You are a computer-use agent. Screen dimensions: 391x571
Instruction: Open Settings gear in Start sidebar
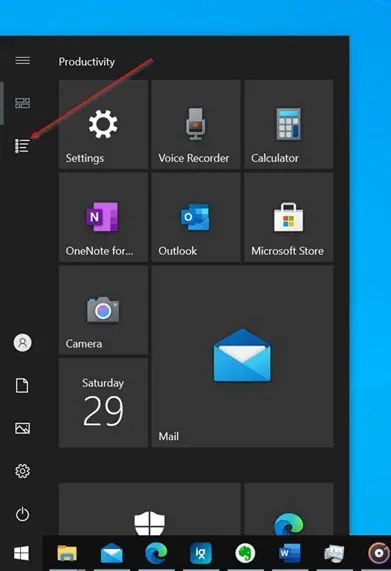(23, 471)
